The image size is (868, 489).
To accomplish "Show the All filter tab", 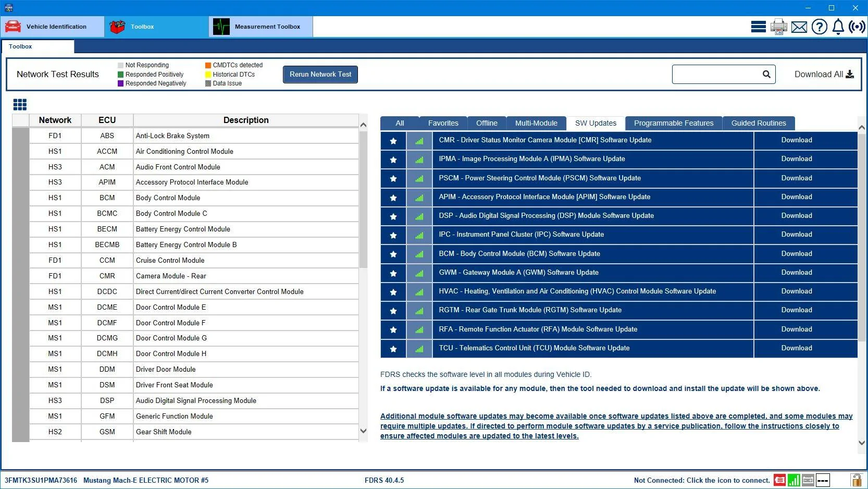I will click(x=400, y=124).
